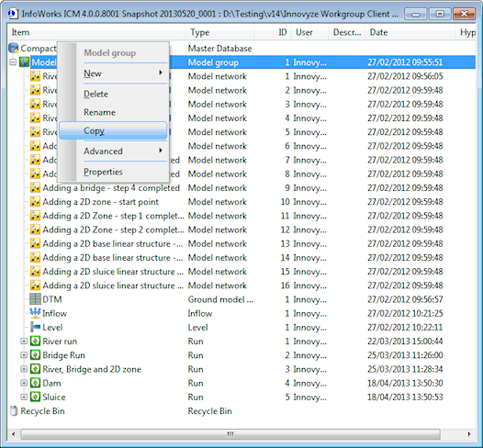Sort by the Date column header
This screenshot has width=483, height=448.
point(410,32)
